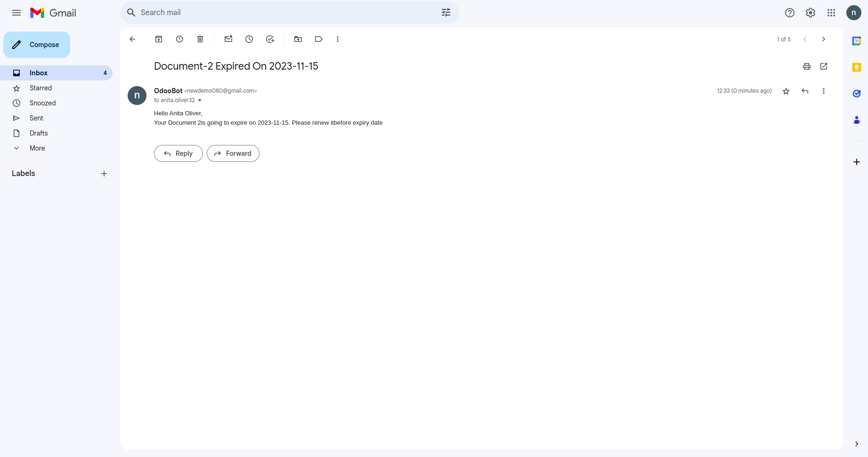Show search options filter icon
Screen dimensions: 868x457
pos(446,13)
